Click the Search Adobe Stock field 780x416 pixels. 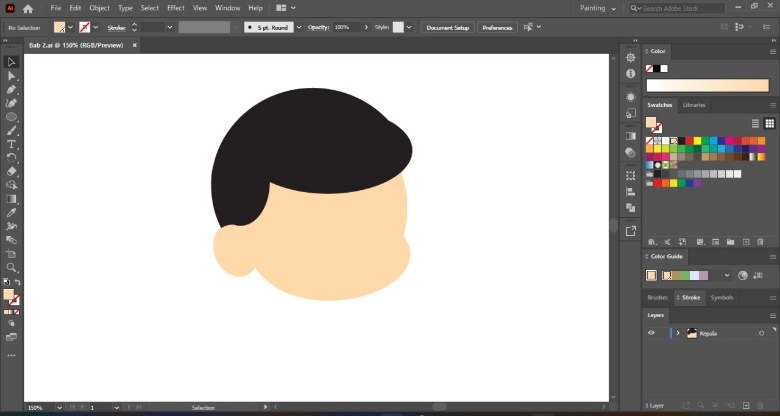tap(677, 8)
